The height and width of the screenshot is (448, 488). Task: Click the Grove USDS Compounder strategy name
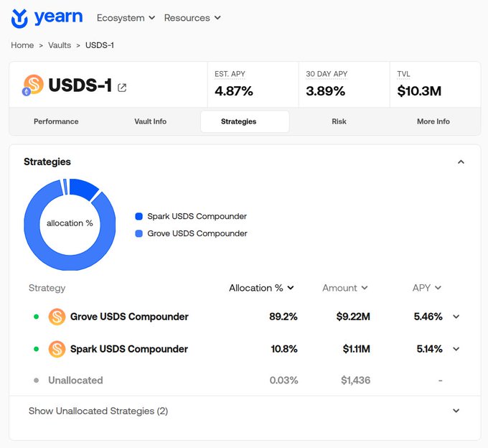[129, 317]
